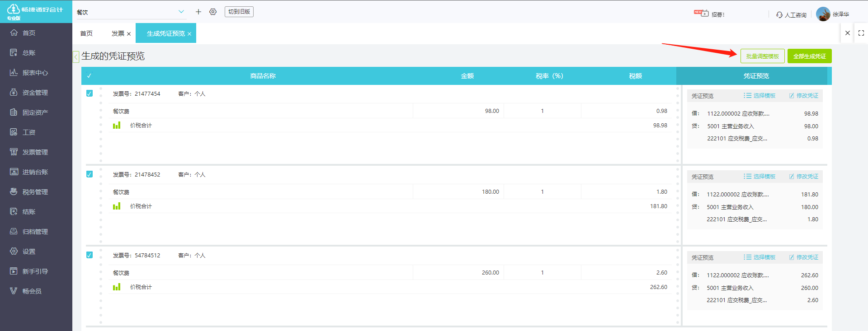Go to 税务管理 in the sidebar
The width and height of the screenshot is (868, 331).
[29, 192]
